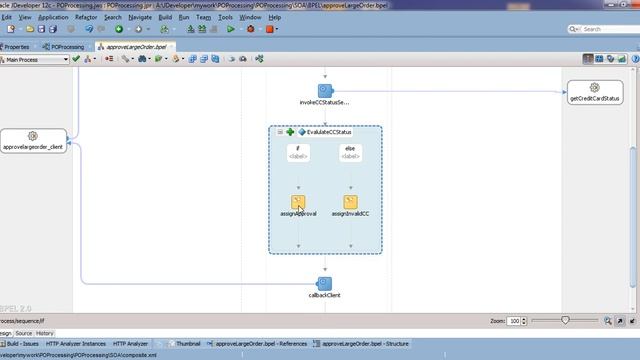Click the BPEL toolbar icon with red bullet
Screen dimensions: 640x360
(109, 59)
